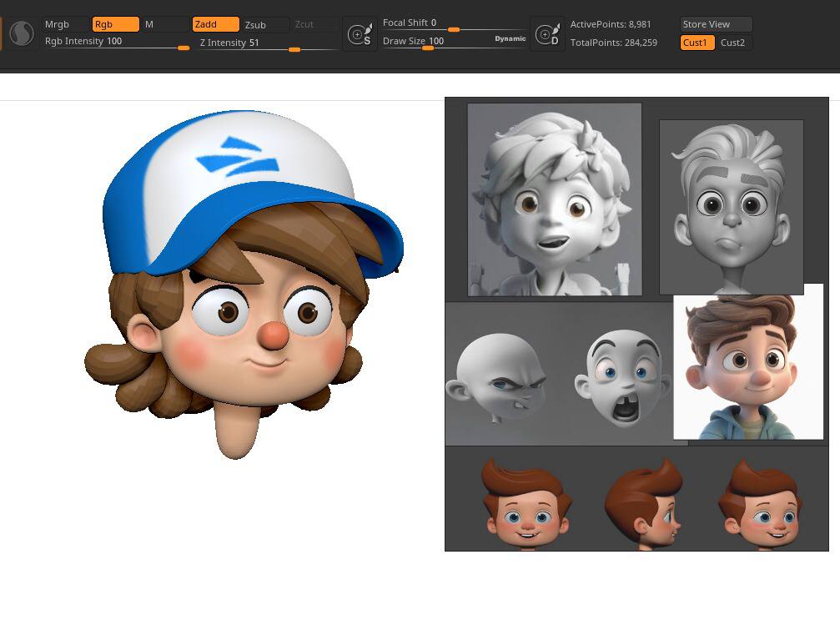The image size is (840, 620).
Task: Select the colored boy in hoodie reference
Action: [748, 361]
